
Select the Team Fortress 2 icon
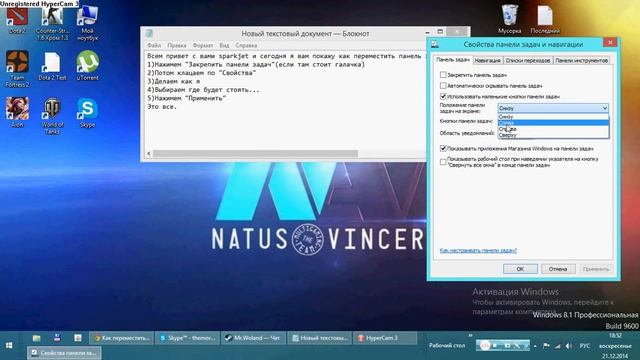[x=17, y=69]
